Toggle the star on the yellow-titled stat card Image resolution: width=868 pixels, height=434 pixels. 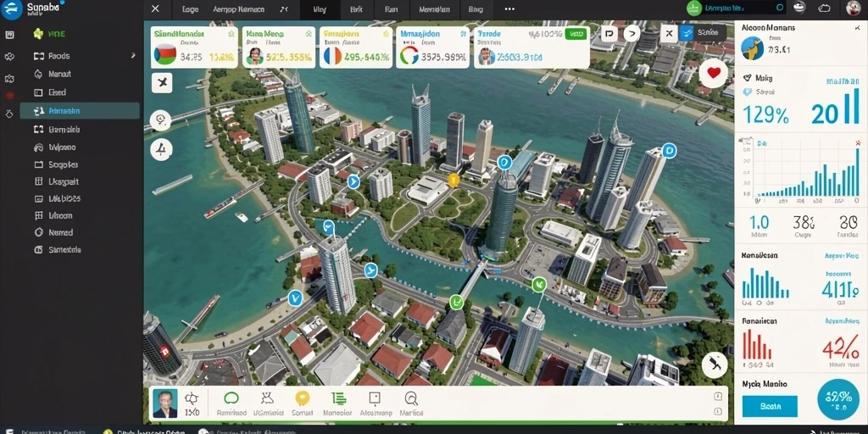pos(387,34)
